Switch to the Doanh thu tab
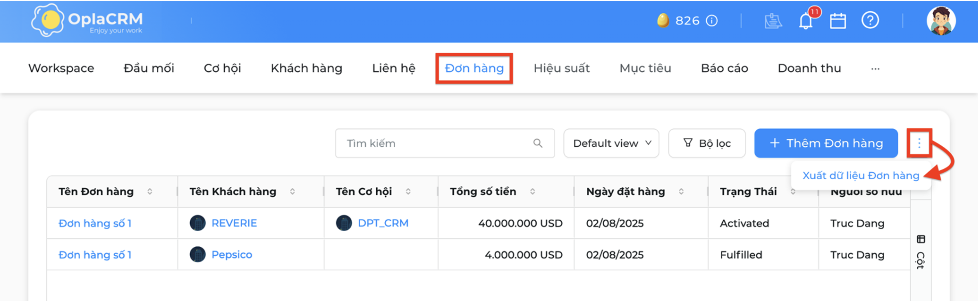 click(x=810, y=68)
